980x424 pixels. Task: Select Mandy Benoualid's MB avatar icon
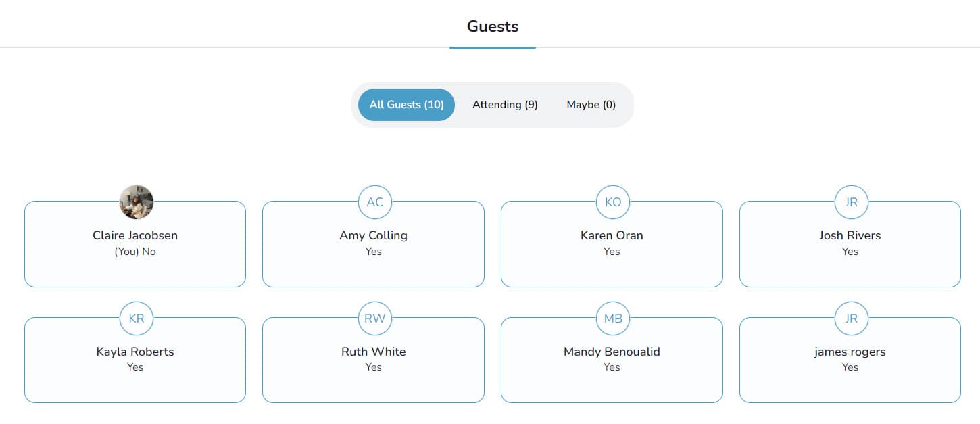point(612,318)
